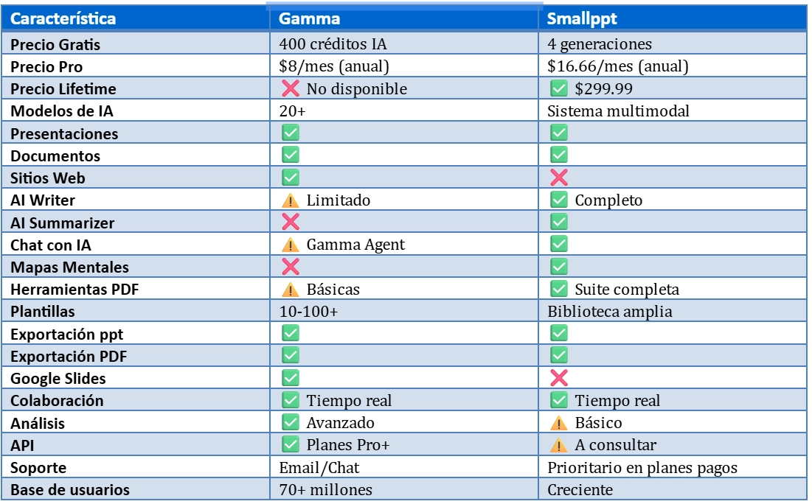Click the red X in Smallppt Google Slides cell

point(559,378)
